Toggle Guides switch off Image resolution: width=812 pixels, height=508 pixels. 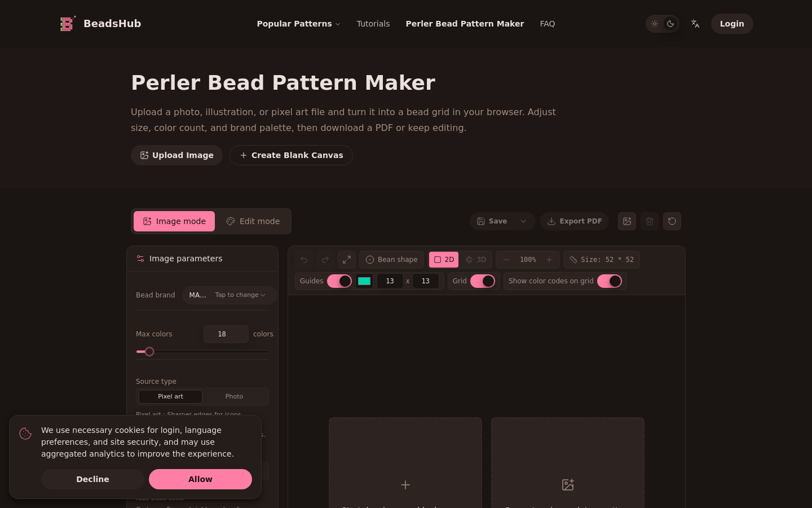pos(339,281)
